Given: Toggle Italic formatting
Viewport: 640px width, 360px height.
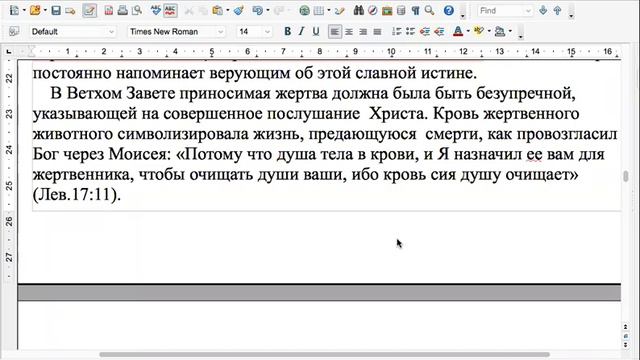Looking at the screenshot, I should tap(301, 31).
